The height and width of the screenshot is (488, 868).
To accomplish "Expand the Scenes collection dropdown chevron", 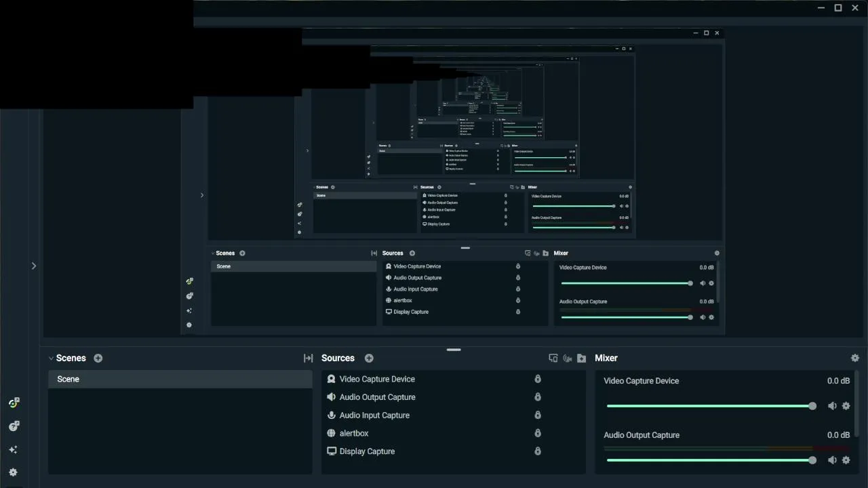I will [51, 359].
